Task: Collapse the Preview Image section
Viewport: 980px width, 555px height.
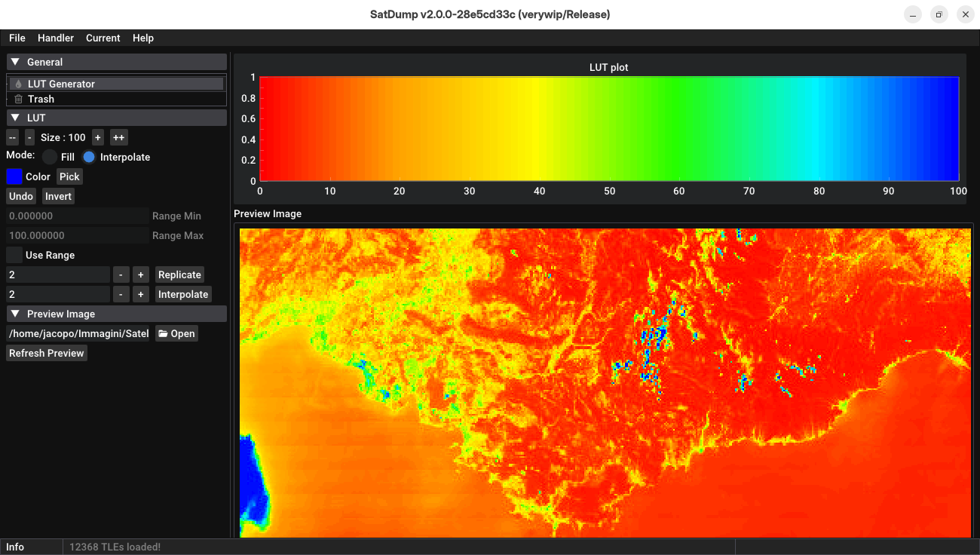Action: click(x=15, y=314)
